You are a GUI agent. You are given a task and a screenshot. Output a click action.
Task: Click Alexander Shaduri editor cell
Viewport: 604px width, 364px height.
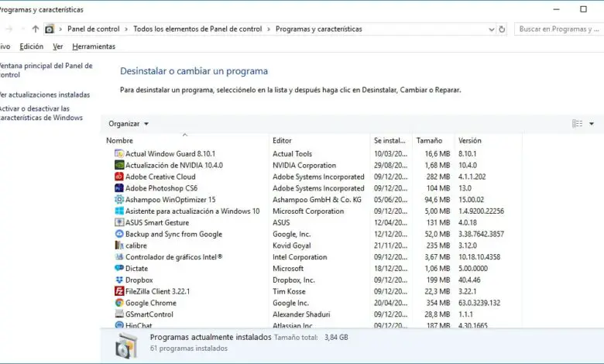coord(301,314)
